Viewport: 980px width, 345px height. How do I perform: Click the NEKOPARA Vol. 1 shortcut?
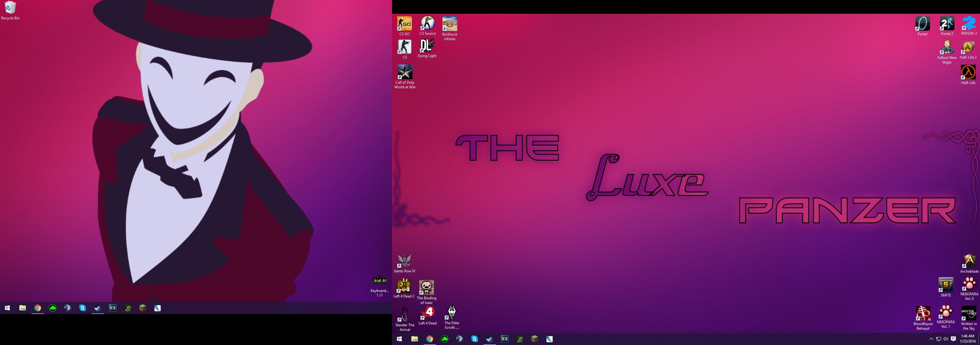(945, 317)
